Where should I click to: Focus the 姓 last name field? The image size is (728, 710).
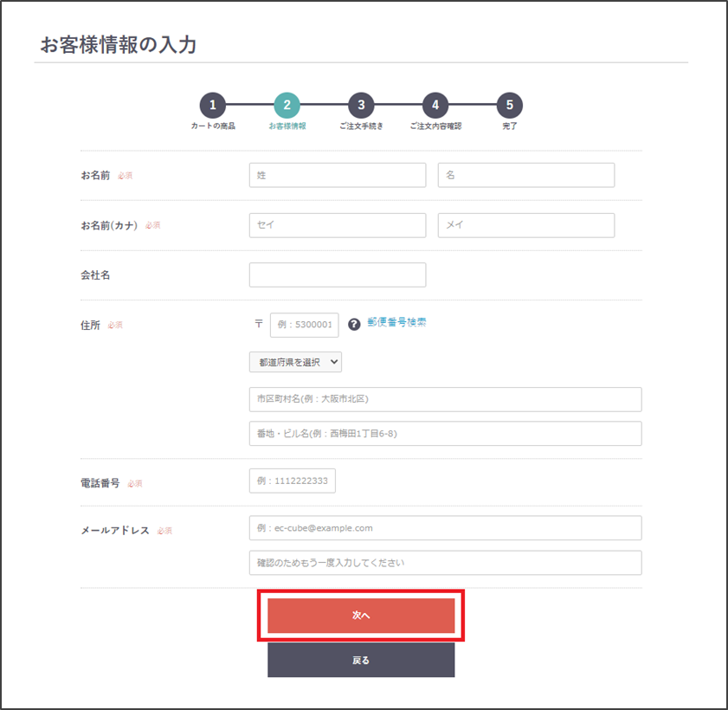point(338,175)
